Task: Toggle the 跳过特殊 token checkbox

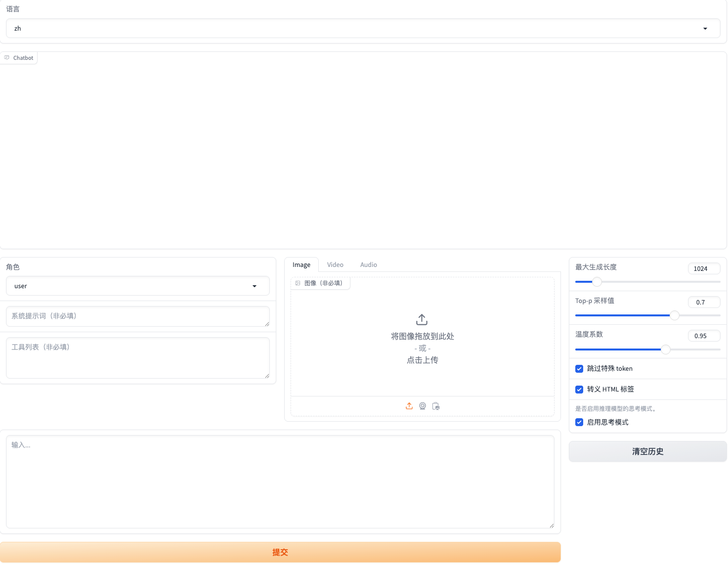Action: pyautogui.click(x=579, y=369)
